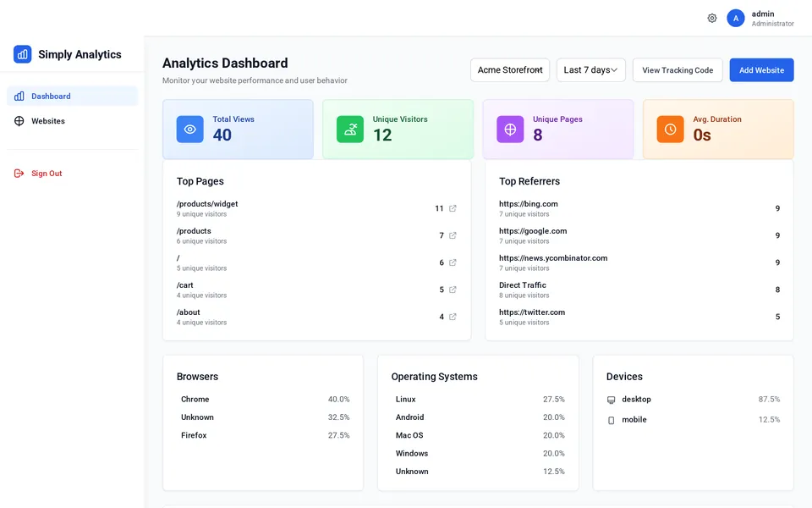
Task: Click the Unique Pages purple globe icon
Action: (x=510, y=129)
